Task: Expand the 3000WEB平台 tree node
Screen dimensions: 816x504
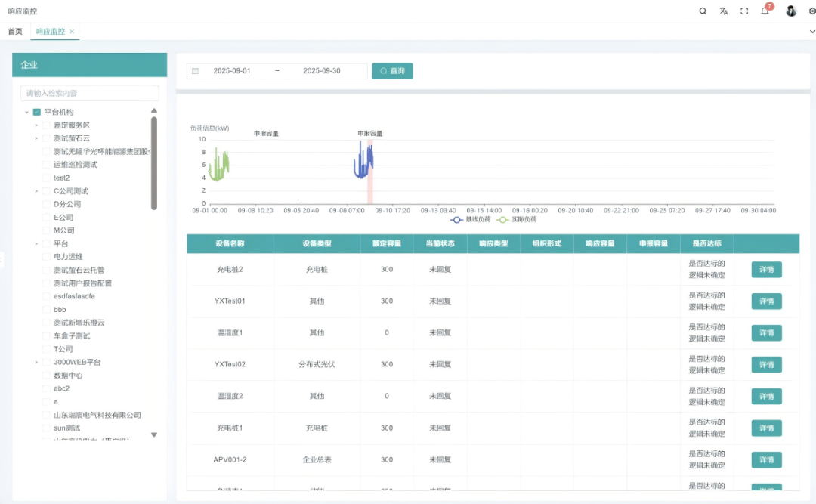Action: pos(36,363)
